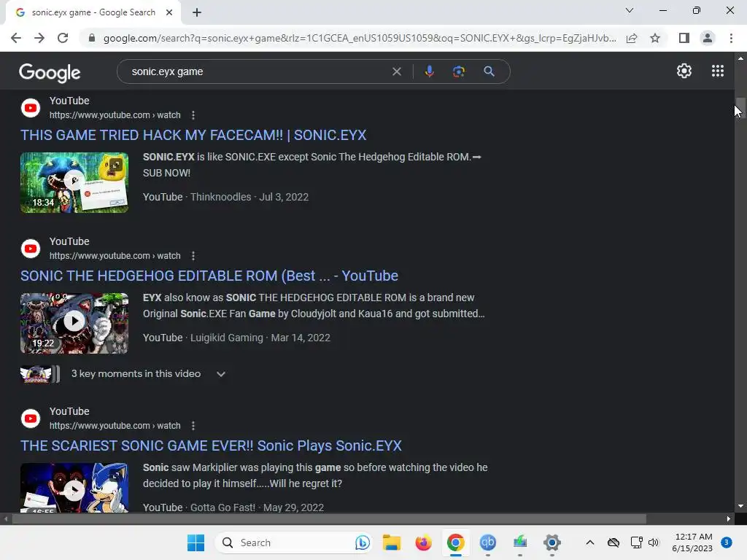Open Settings gear app on taskbar

click(x=551, y=542)
